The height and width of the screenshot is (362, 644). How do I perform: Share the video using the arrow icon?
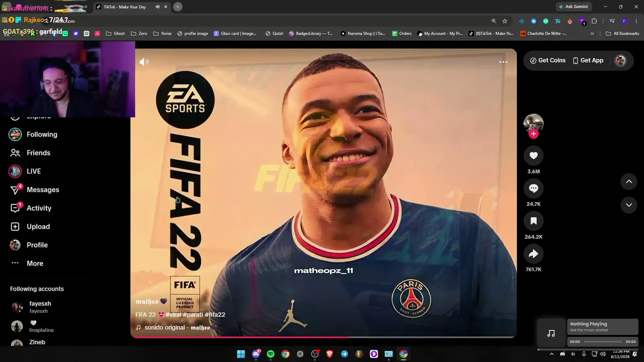tap(533, 254)
